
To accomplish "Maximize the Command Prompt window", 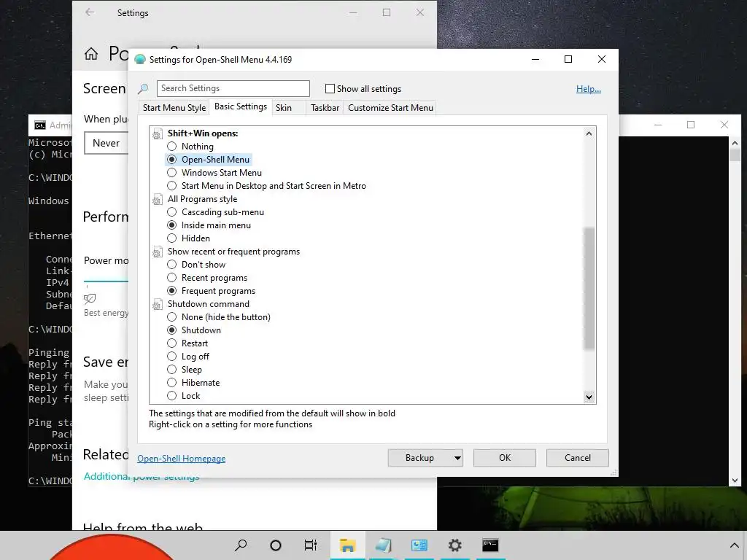I will (x=691, y=125).
